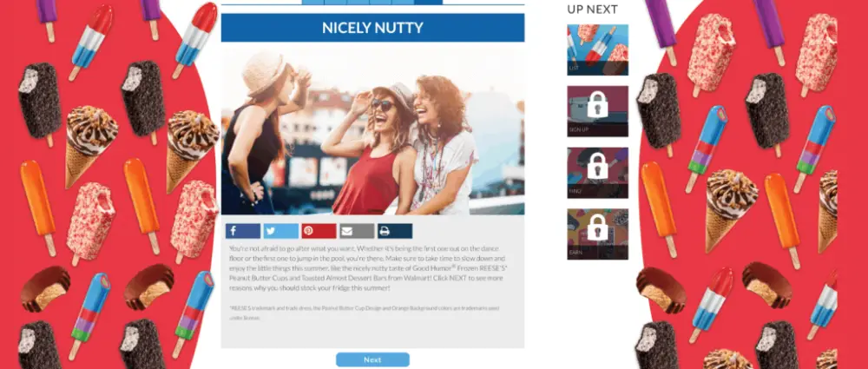Pin the result with Pinterest icon

tap(319, 231)
